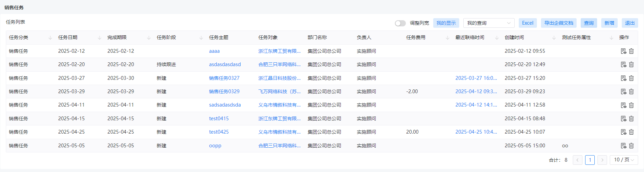Sort by 测试任务属性 column arrow

(x=611, y=38)
